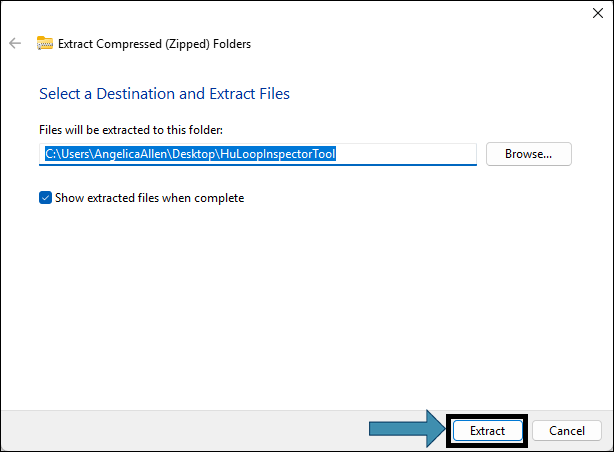The width and height of the screenshot is (614, 452).
Task: Close the Extract Compressed Folders dialog
Action: pyautogui.click(x=598, y=13)
